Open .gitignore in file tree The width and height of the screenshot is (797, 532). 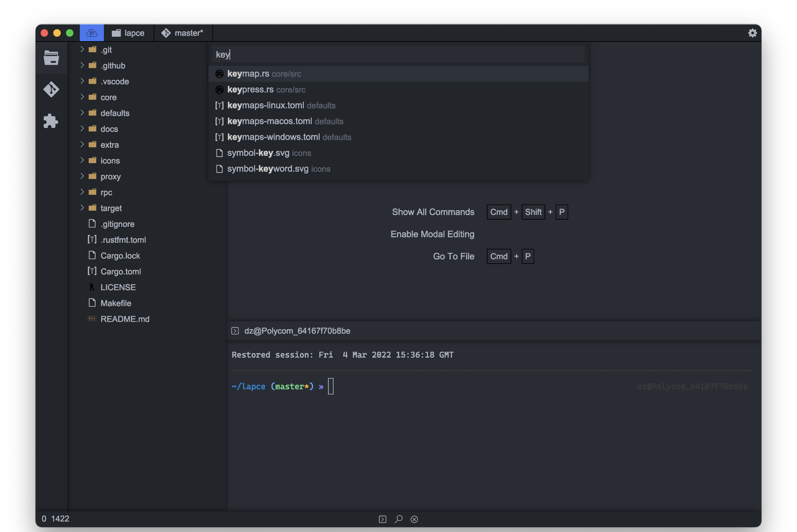(117, 224)
